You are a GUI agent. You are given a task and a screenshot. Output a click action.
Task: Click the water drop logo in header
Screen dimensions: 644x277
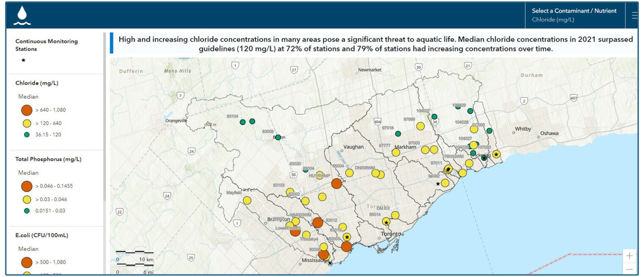pyautogui.click(x=22, y=16)
